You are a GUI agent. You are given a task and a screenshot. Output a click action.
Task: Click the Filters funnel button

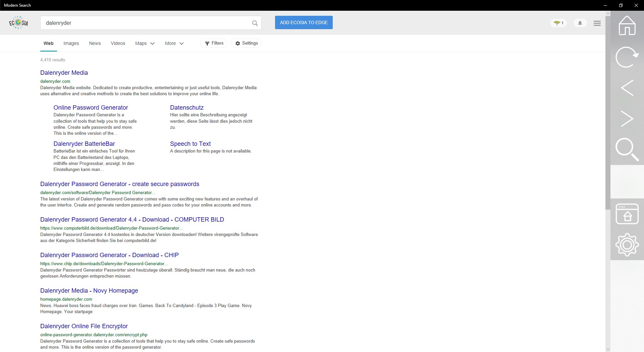click(214, 43)
